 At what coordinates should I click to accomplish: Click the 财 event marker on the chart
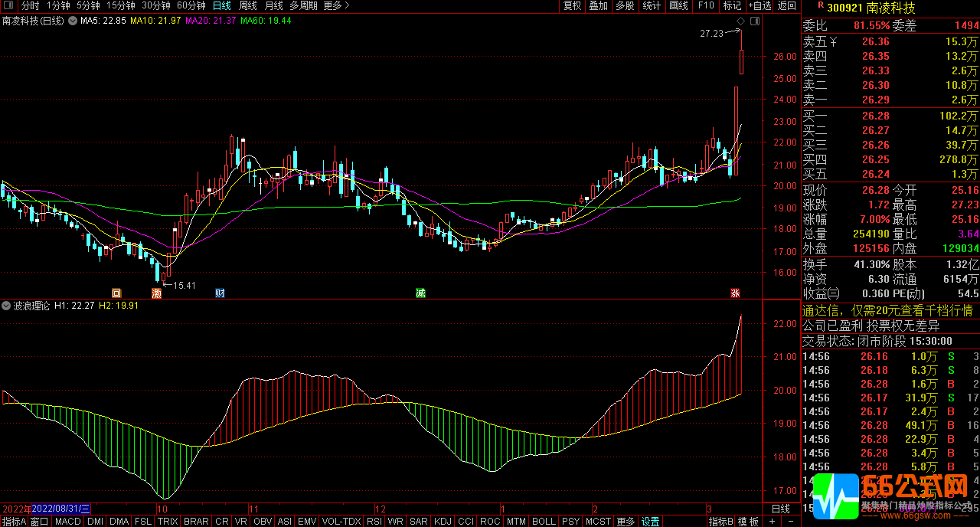(220, 293)
